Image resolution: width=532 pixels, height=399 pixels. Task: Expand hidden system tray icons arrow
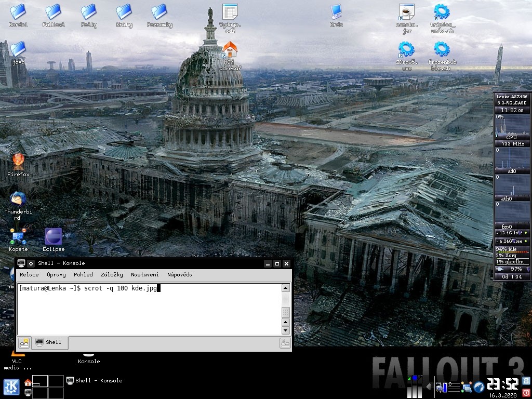pyautogui.click(x=429, y=387)
